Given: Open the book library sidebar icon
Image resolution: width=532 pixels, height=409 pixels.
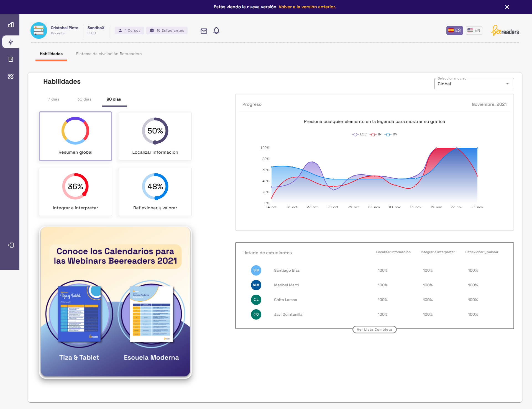Looking at the screenshot, I should pos(11,59).
